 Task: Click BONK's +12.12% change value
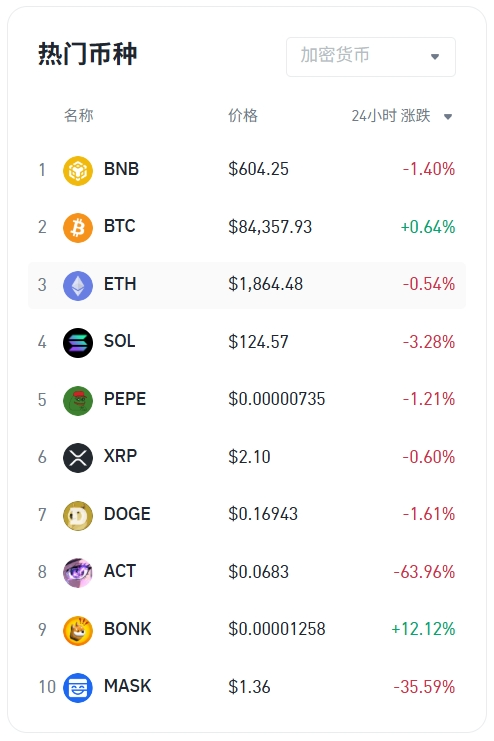coord(423,629)
